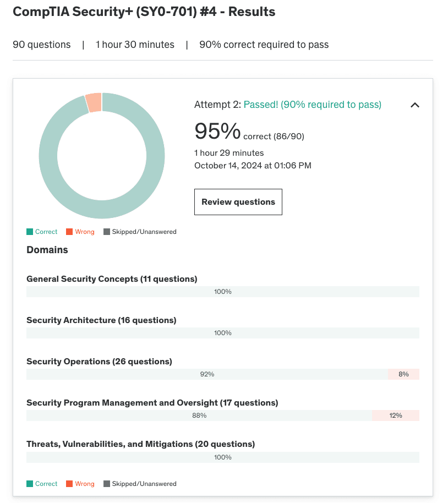Click green Correct swatch in top legend
The height and width of the screenshot is (503, 448).
[30, 232]
